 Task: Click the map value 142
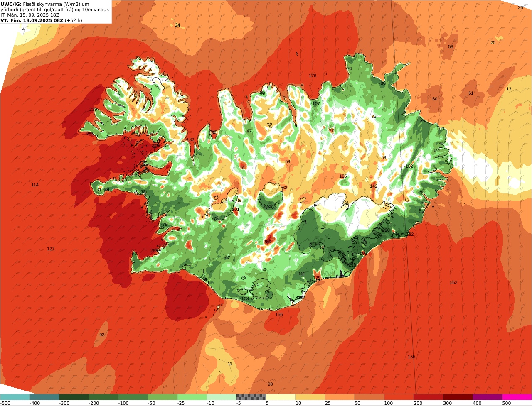coord(374,186)
